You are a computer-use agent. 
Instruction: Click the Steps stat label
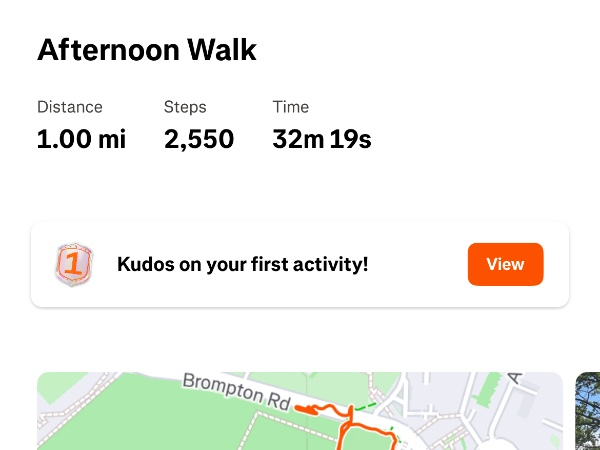coord(185,107)
